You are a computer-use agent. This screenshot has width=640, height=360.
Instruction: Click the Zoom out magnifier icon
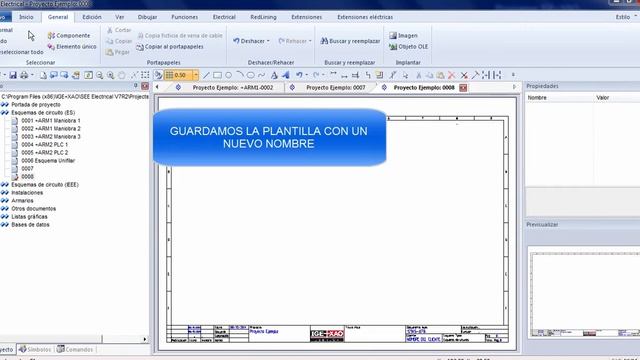click(100, 75)
